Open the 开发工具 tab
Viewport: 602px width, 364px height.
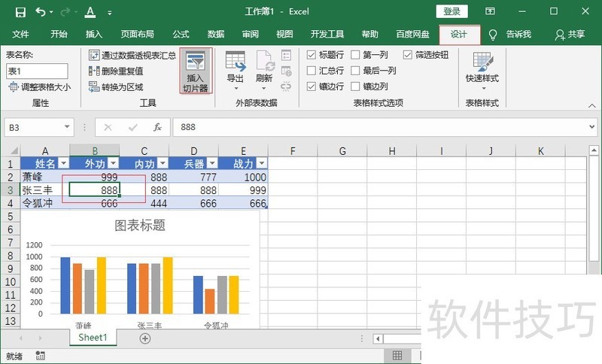[x=327, y=34]
